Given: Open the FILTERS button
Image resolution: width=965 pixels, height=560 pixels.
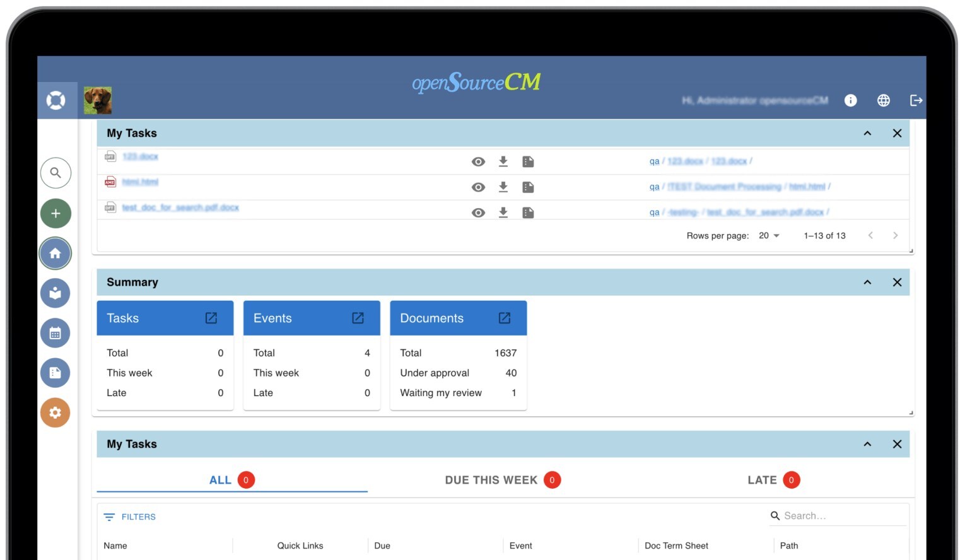Looking at the screenshot, I should pyautogui.click(x=130, y=516).
